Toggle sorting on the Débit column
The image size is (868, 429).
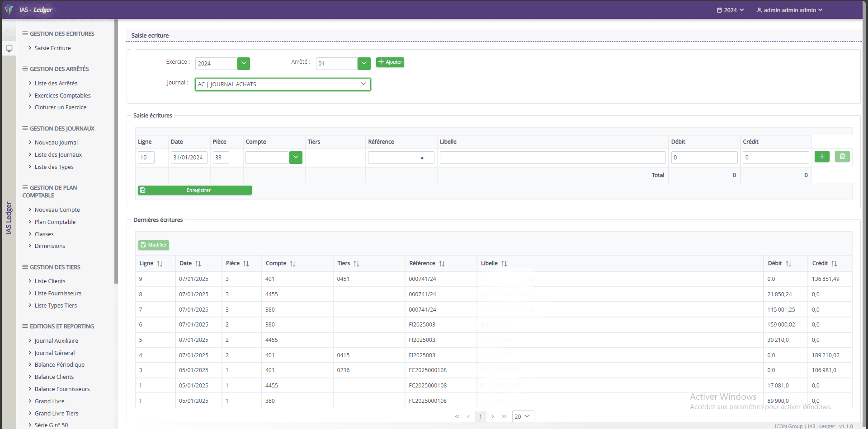coord(789,263)
